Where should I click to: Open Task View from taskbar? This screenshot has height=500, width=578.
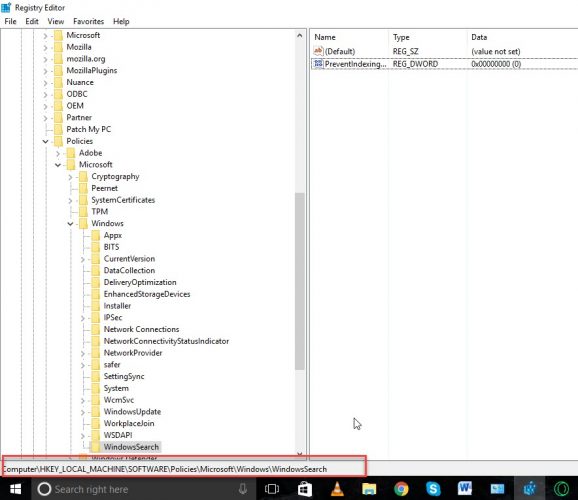tap(272, 489)
